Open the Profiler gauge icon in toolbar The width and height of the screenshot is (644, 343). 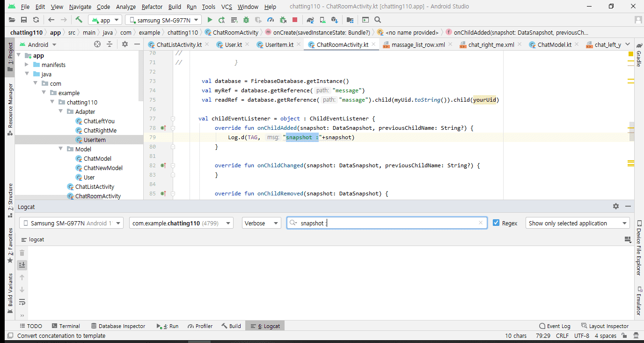point(270,20)
